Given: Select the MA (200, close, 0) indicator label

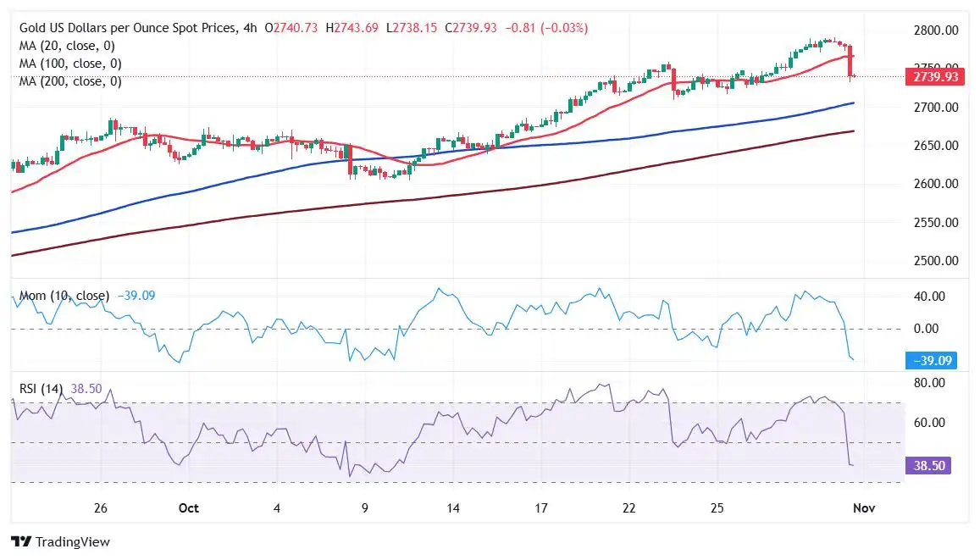Looking at the screenshot, I should point(70,81).
